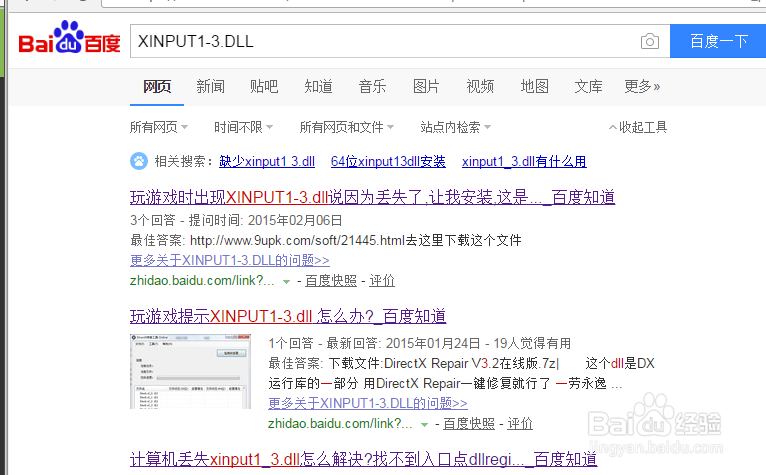This screenshot has height=475, width=766.
Task: Open result 玩游戏提示XINPUT1-3.dll 怎么办?
Action: pyautogui.click(x=288, y=317)
